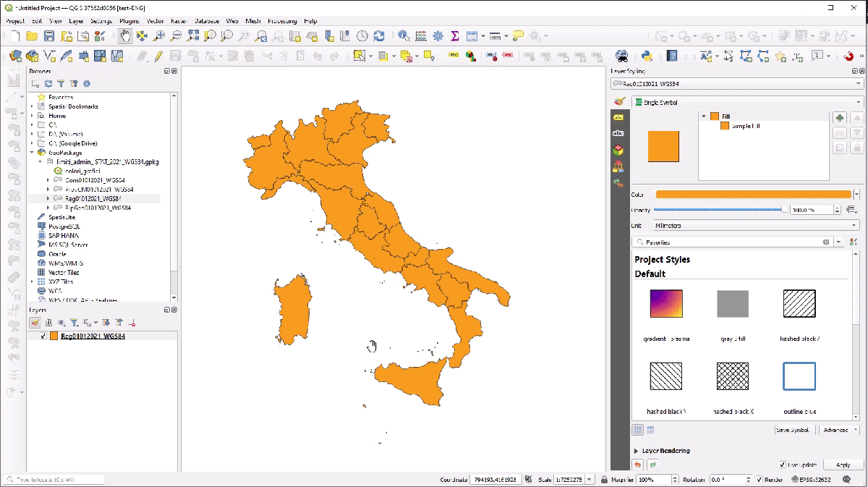Click the orange Color bar swatch

[x=753, y=194]
